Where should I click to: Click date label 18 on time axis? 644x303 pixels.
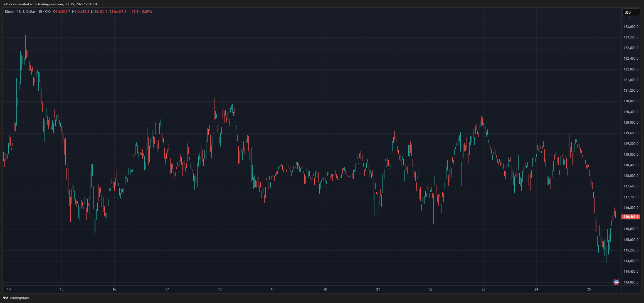[x=220, y=289]
